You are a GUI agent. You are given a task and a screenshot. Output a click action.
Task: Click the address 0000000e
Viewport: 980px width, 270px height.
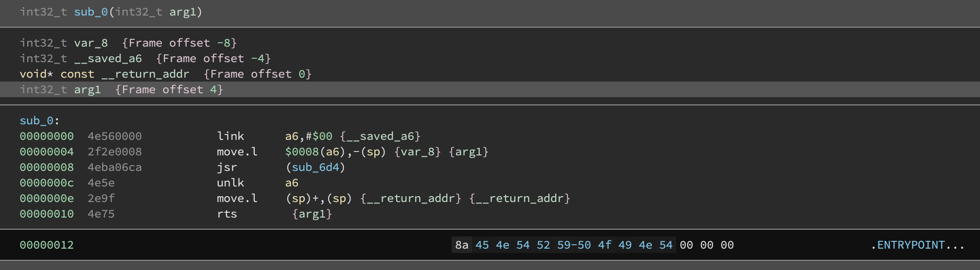coord(47,199)
